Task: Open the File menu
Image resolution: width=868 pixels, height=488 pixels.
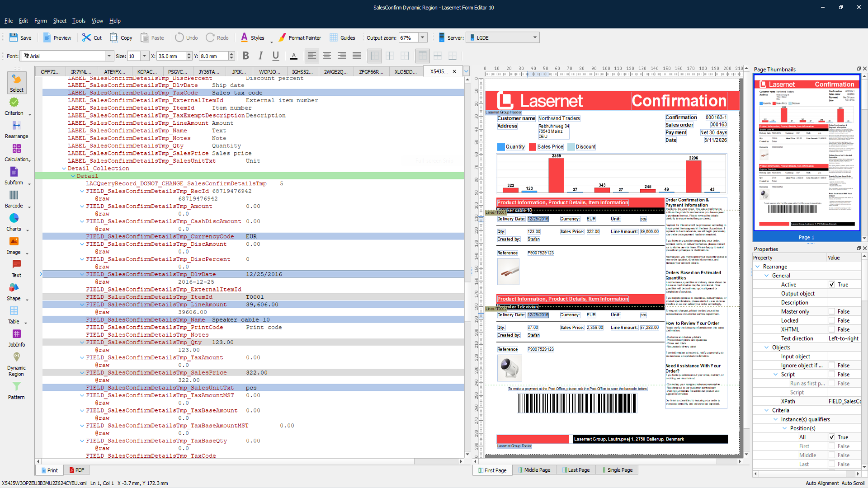Action: pyautogui.click(x=9, y=21)
